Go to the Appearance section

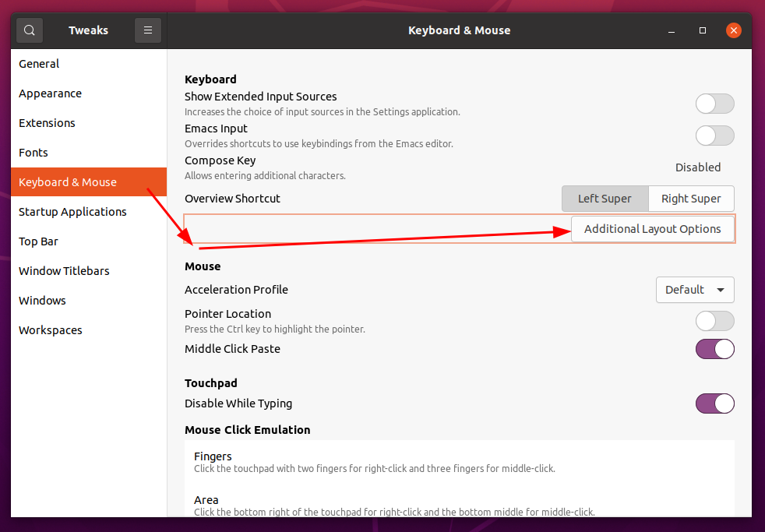point(51,93)
